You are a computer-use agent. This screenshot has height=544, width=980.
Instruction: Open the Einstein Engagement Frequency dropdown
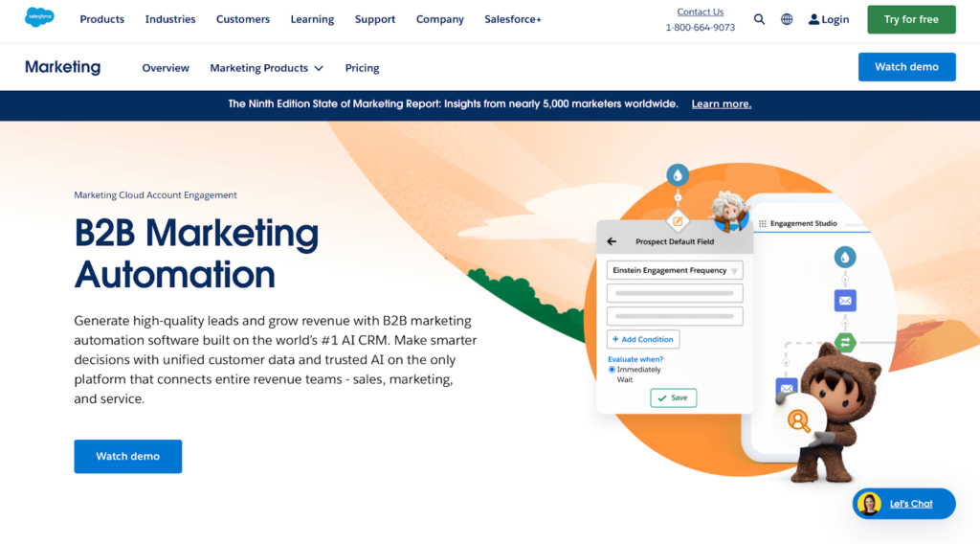point(675,271)
